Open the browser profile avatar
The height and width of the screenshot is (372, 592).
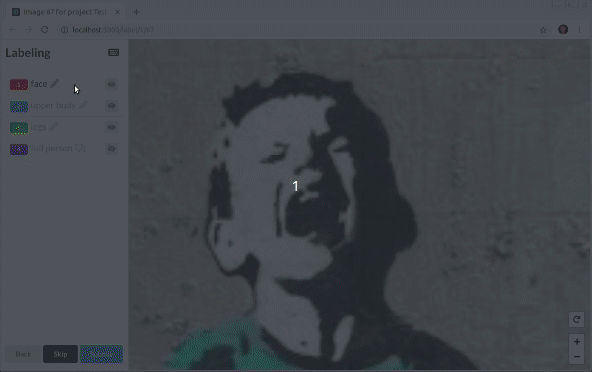[x=563, y=29]
